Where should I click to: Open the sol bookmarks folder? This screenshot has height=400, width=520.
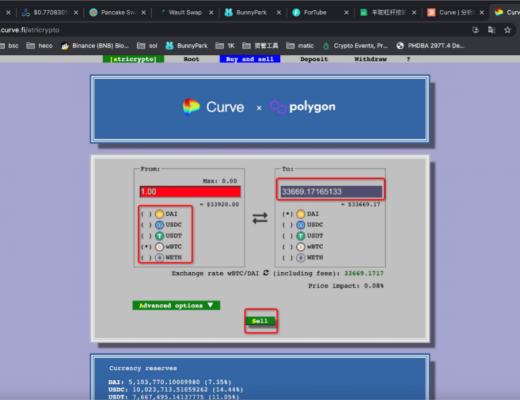(147, 46)
